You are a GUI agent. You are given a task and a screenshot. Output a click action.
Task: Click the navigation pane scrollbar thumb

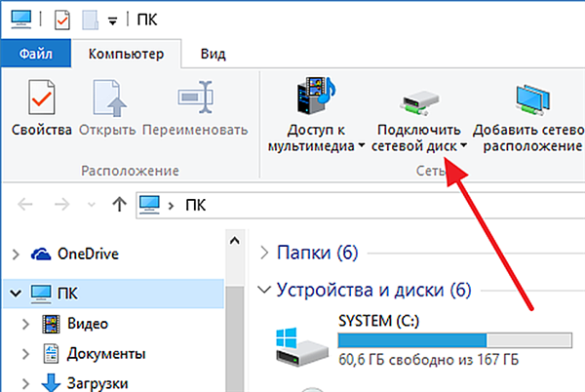[235, 338]
